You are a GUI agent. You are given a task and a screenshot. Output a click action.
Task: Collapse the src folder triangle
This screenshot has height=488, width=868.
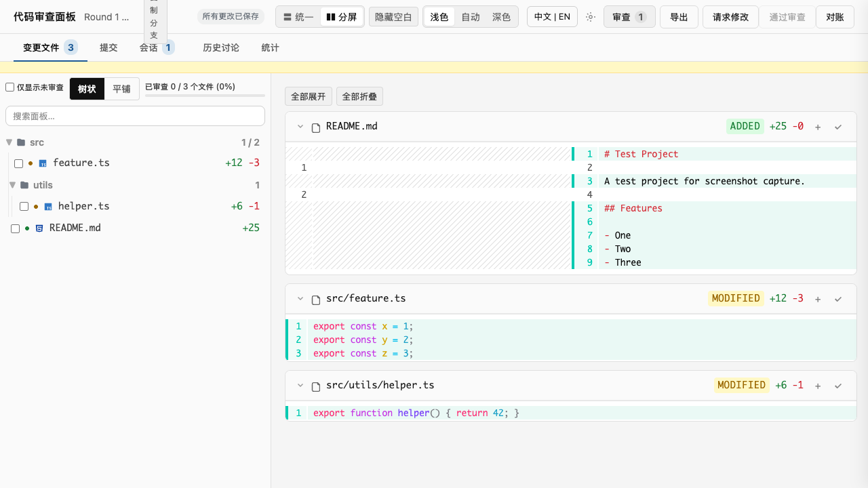click(x=9, y=142)
